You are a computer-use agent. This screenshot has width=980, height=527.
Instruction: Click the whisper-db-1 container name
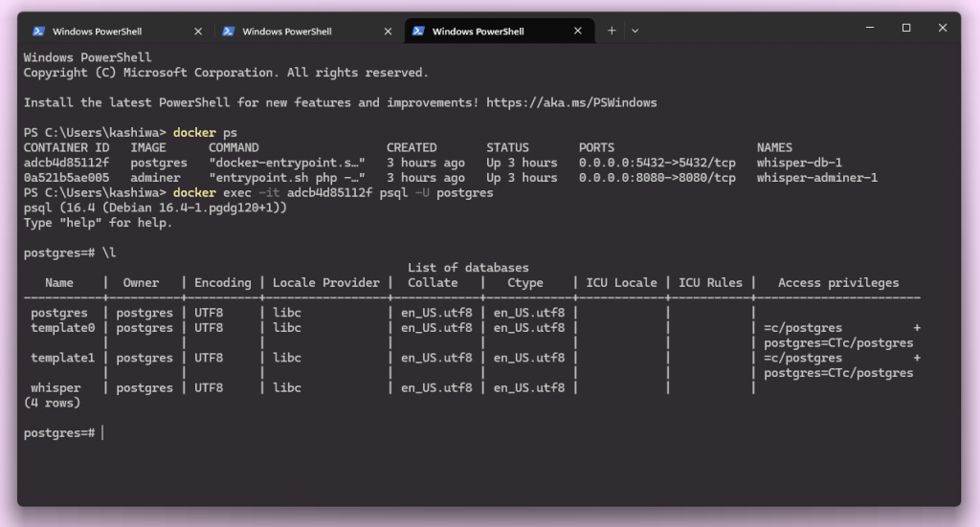799,163
